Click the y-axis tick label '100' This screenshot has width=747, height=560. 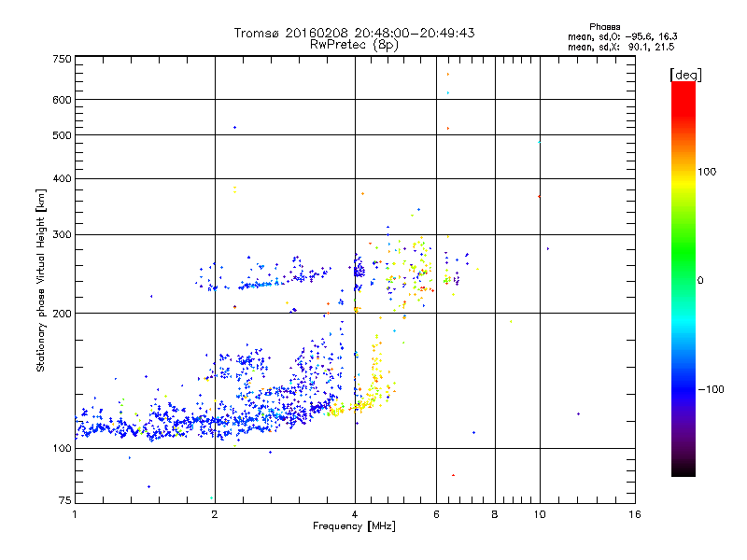point(62,449)
